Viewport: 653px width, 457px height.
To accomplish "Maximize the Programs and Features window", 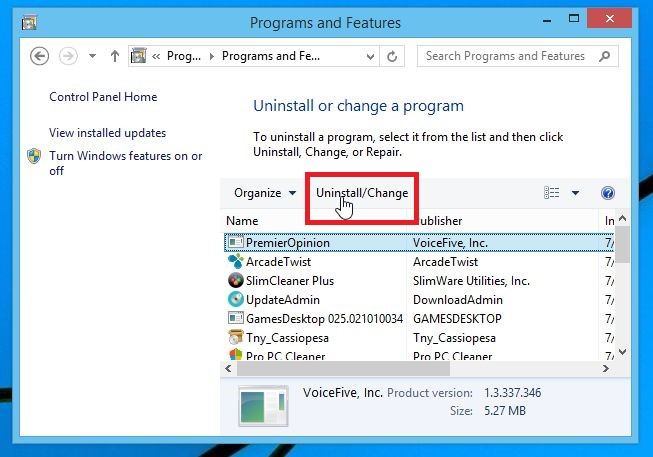I will coord(574,19).
